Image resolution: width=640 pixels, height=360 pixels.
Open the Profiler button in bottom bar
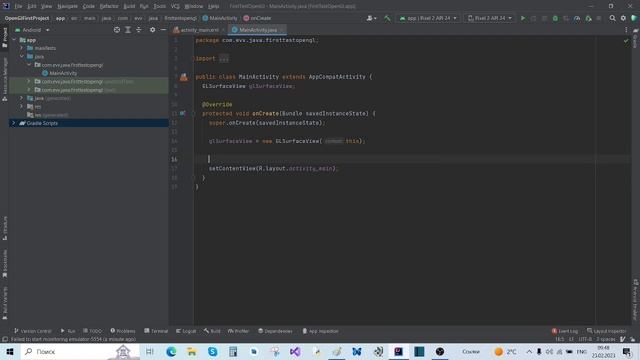[238, 331]
